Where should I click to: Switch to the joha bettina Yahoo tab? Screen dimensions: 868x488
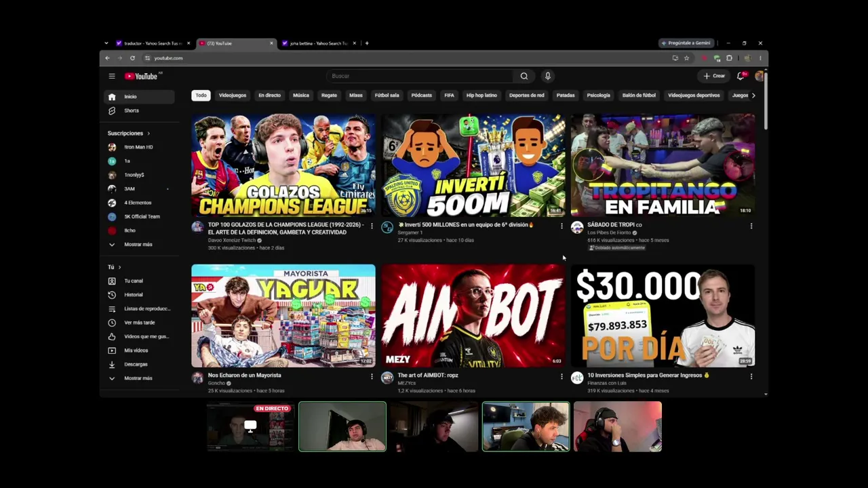[319, 43]
